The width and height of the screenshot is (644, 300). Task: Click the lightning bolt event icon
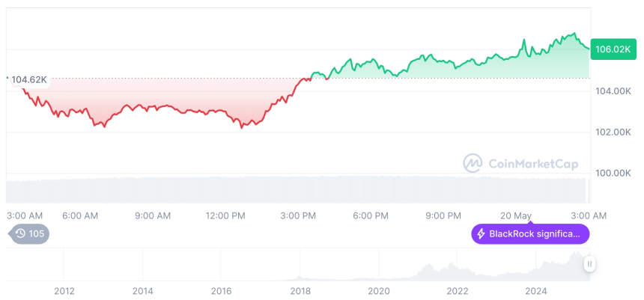coord(481,234)
